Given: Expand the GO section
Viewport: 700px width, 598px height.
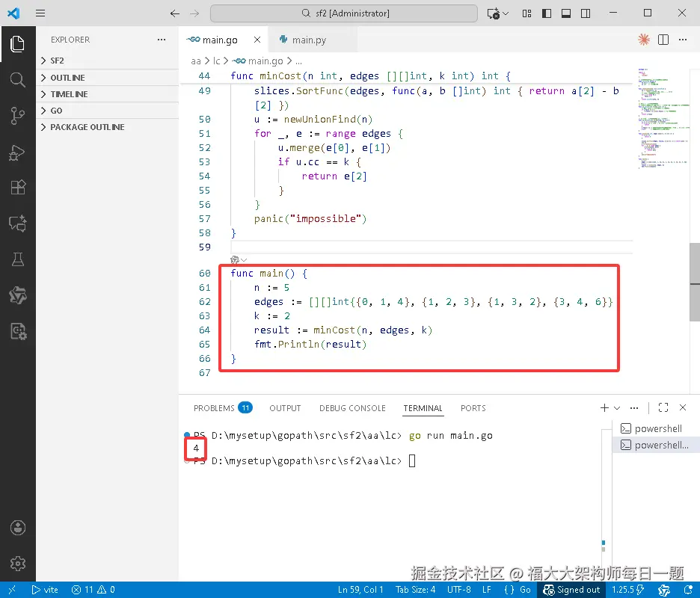Looking at the screenshot, I should click(107, 110).
